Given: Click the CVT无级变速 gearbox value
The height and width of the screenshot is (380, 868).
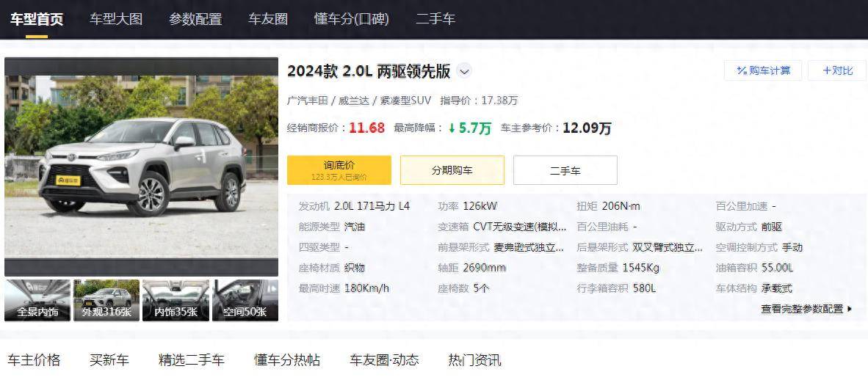Looking at the screenshot, I should click(x=520, y=227).
